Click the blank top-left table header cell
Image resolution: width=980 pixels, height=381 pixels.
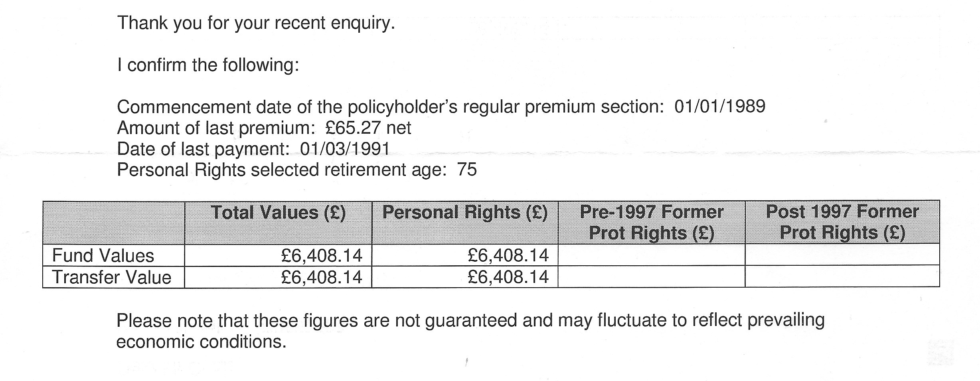pyautogui.click(x=114, y=222)
